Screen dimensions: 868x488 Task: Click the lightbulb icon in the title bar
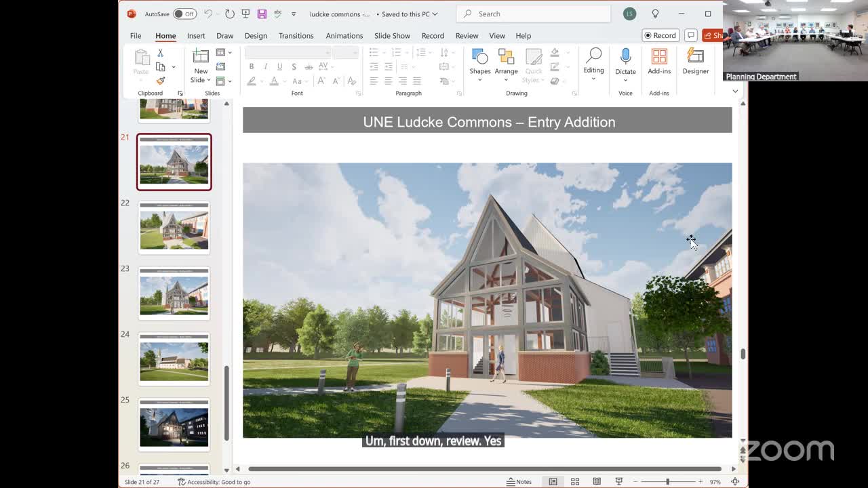(x=655, y=14)
